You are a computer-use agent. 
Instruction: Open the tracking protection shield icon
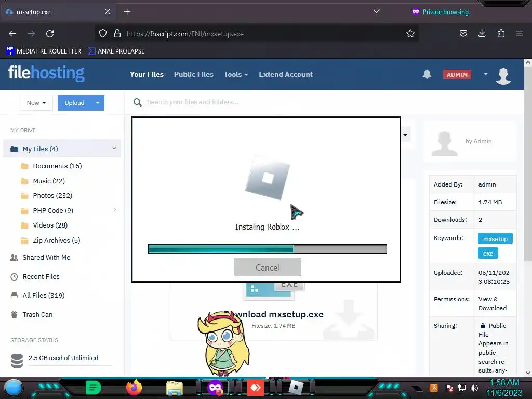point(103,34)
